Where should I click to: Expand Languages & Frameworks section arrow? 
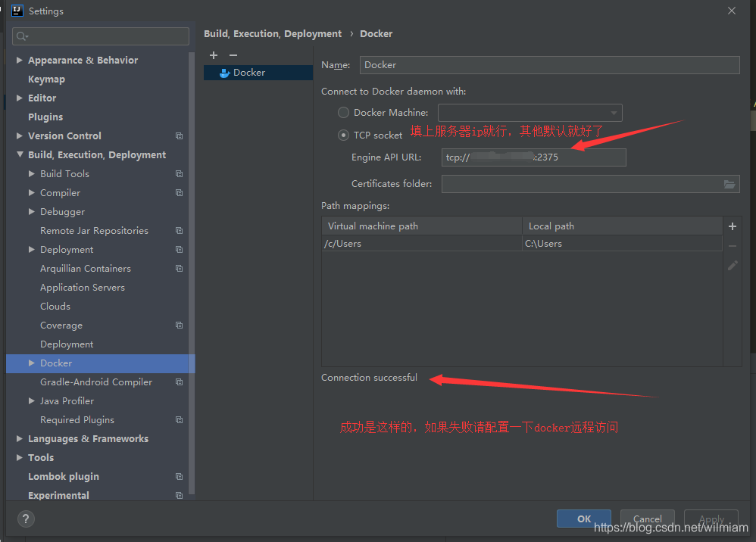pos(19,439)
